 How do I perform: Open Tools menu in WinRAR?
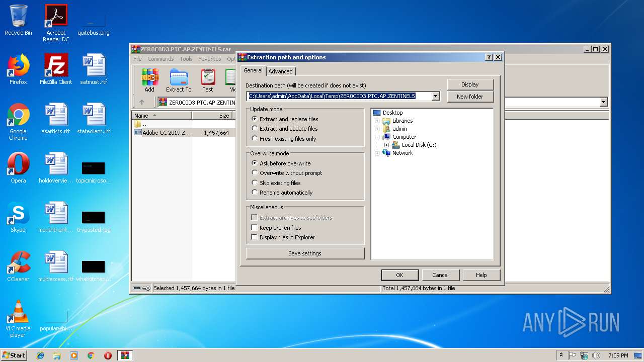coord(186,59)
